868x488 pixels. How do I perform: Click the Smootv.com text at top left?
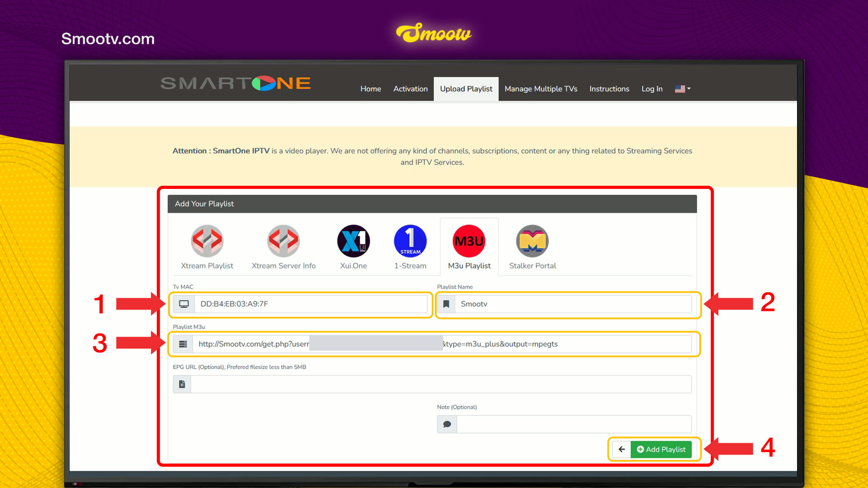click(x=108, y=39)
